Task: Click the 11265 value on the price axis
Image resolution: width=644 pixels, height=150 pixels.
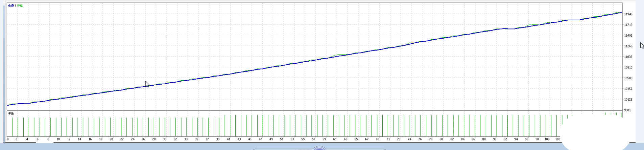Action: coord(628,46)
